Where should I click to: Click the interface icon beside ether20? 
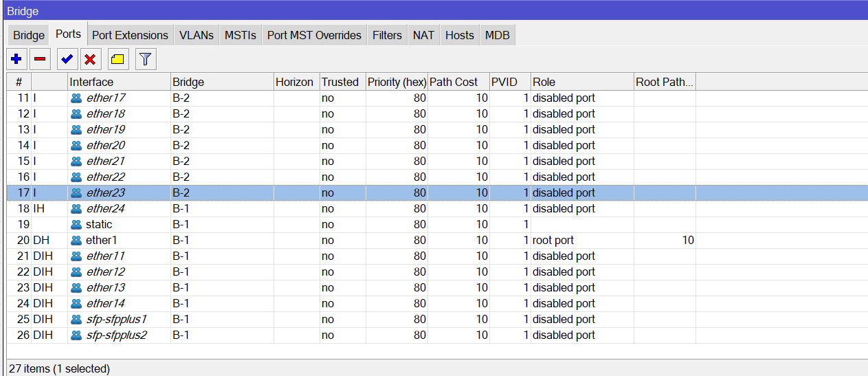(76, 146)
